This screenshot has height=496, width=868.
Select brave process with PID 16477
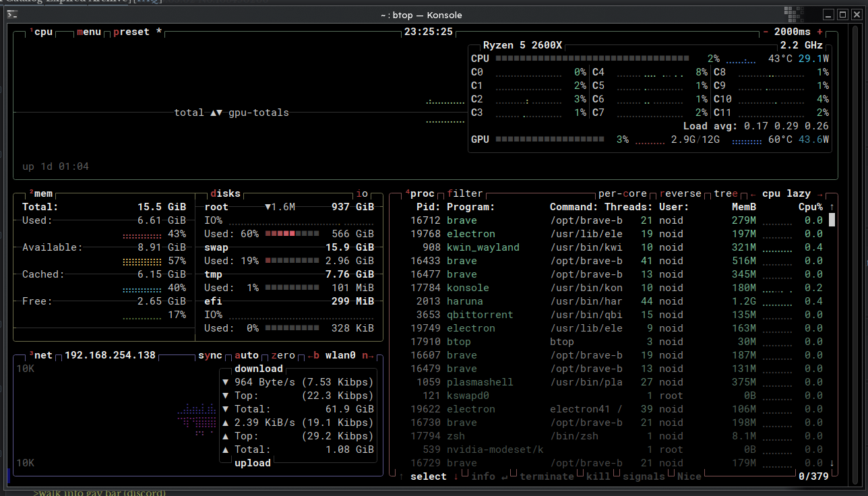pos(617,274)
